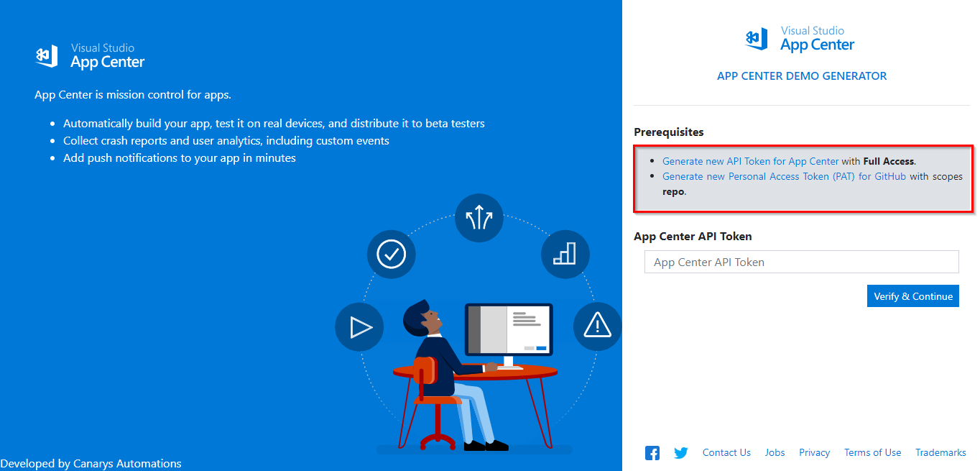
Task: Click the 'Automatically build your app' bullet
Action: (x=274, y=123)
